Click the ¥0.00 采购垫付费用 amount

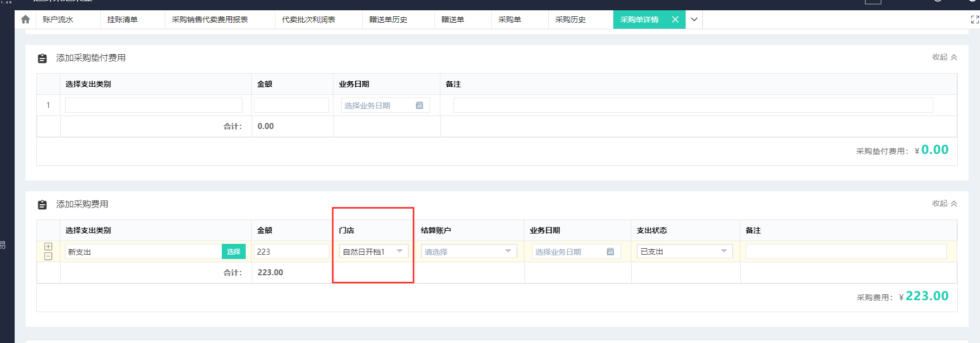tap(931, 150)
